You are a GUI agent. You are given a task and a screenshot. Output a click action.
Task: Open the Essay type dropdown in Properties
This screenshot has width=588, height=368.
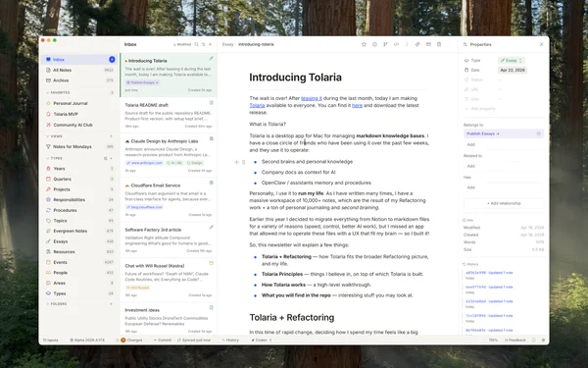[511, 60]
